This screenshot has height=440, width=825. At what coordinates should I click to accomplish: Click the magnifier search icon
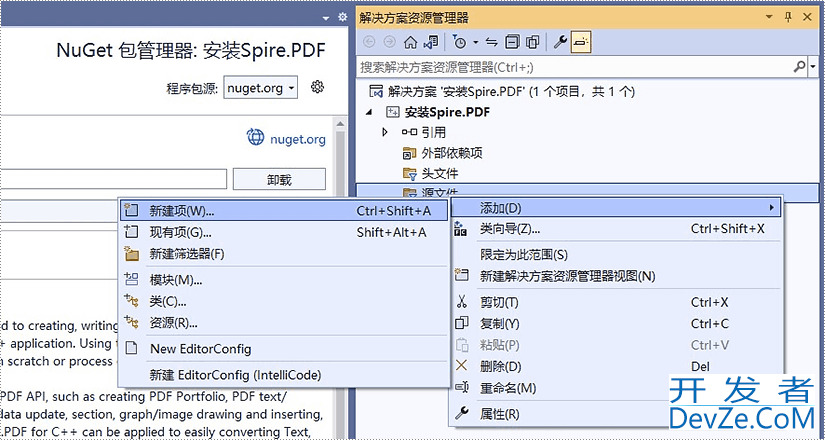pyautogui.click(x=799, y=67)
